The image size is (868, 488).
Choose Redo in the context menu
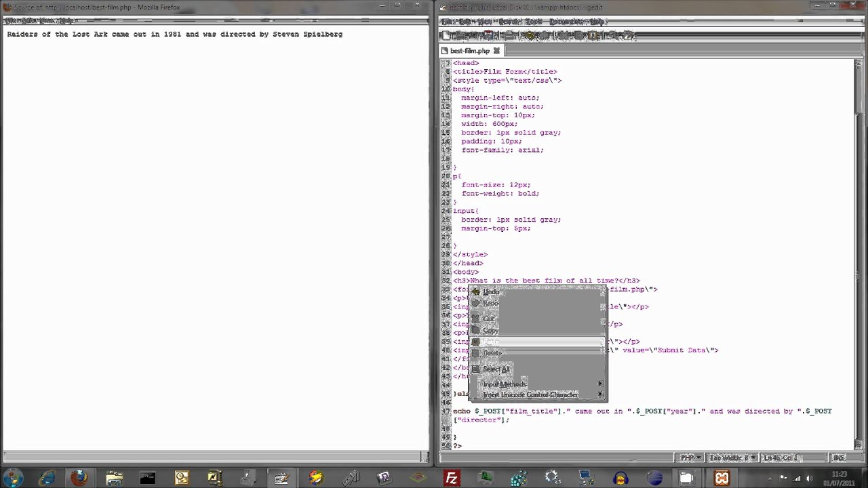[x=537, y=304]
